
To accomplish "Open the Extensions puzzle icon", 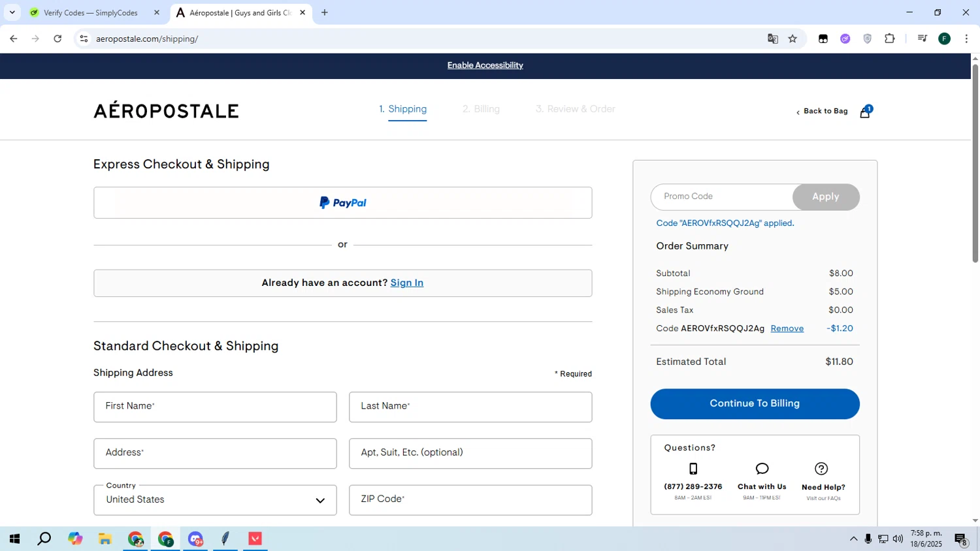I will pos(889,39).
